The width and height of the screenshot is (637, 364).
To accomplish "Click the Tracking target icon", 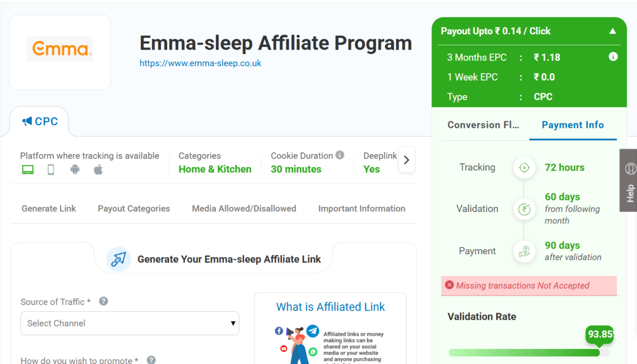I will coord(524,168).
